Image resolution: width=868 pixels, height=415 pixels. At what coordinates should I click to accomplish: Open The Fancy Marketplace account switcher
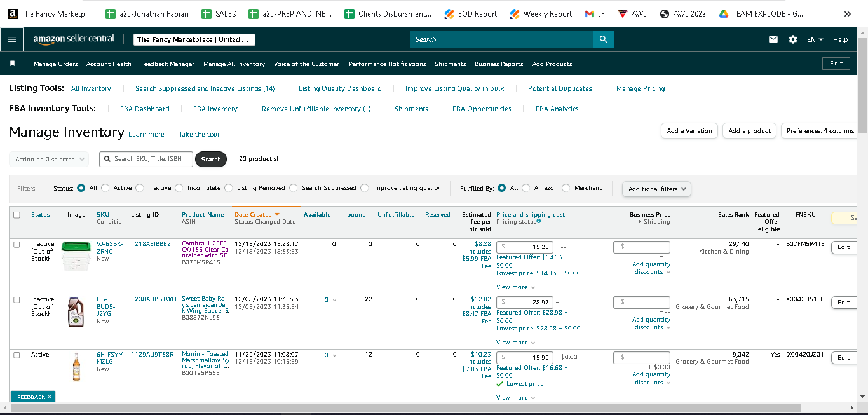point(194,39)
